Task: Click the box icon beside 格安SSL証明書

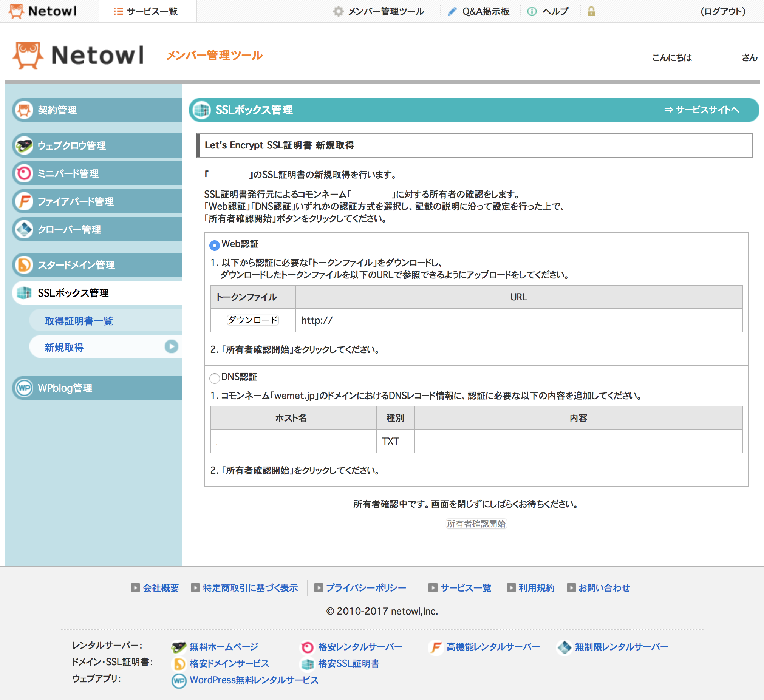Action: click(308, 664)
